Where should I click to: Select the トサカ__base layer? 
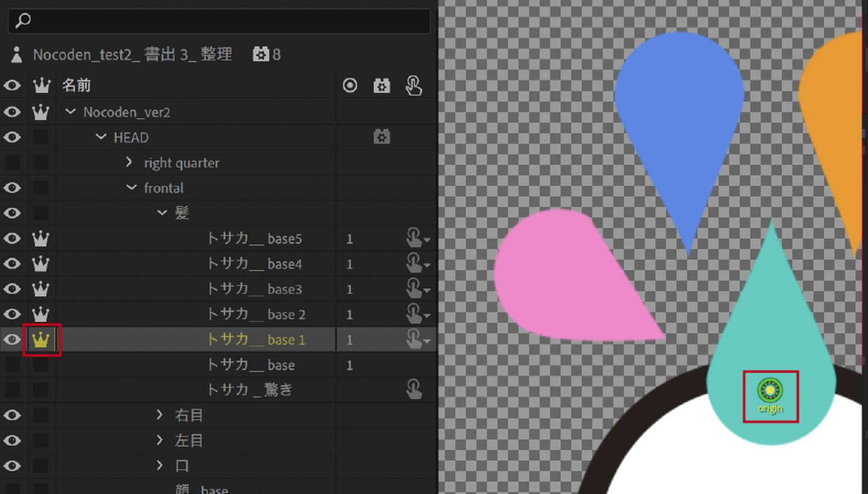point(251,365)
